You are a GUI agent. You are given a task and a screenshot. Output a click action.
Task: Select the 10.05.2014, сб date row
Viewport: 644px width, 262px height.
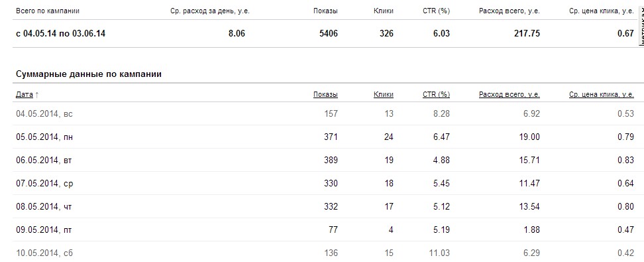(x=325, y=253)
